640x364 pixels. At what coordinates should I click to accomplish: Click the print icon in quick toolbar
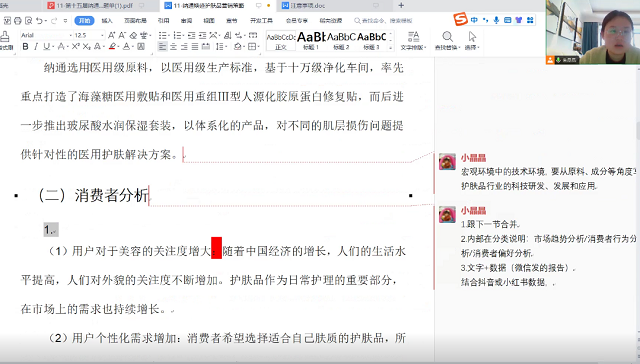tap(18, 20)
